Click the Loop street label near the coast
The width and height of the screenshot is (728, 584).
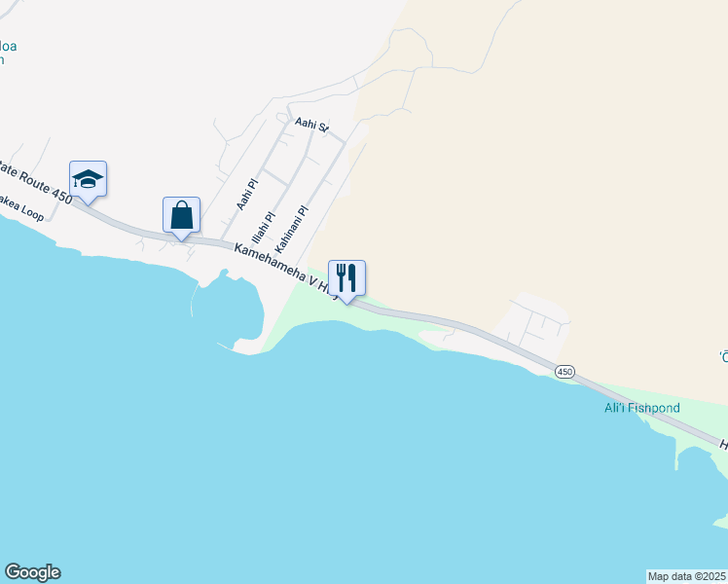(x=22, y=208)
